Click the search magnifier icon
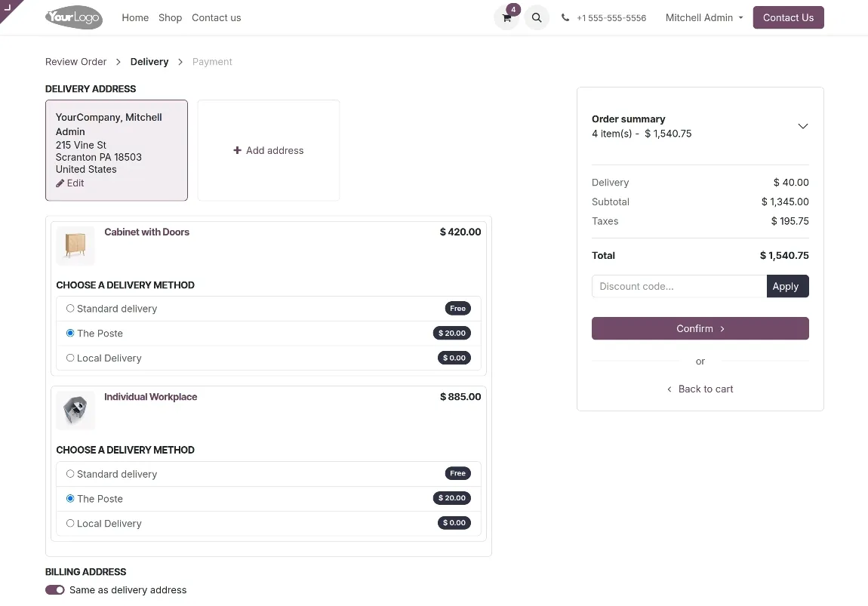This screenshot has width=868, height=606. (537, 18)
